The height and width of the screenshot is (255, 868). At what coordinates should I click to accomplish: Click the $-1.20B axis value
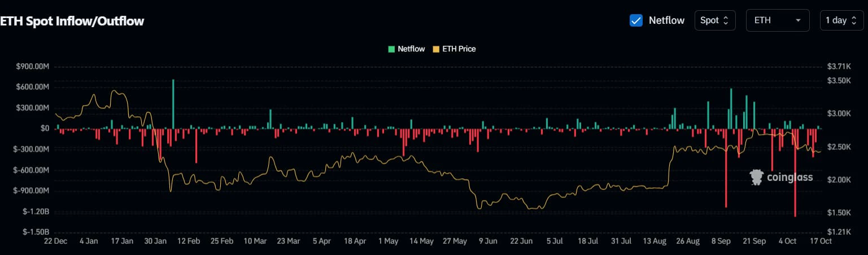click(37, 211)
